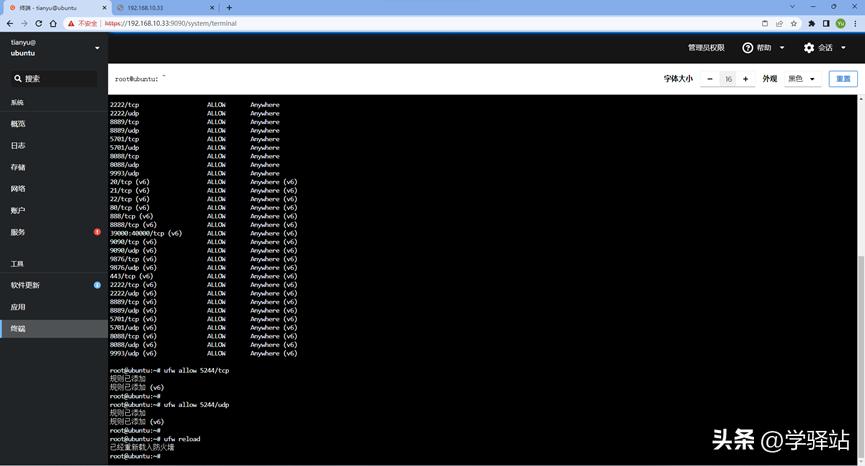Screen dimensions: 865x466
Task: Open the 外观 appearance 黑色 dropdown
Action: [x=801, y=79]
